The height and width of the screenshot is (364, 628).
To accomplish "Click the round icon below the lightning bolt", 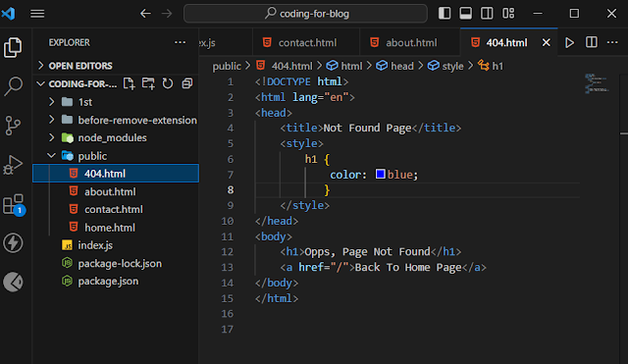I will tap(13, 282).
